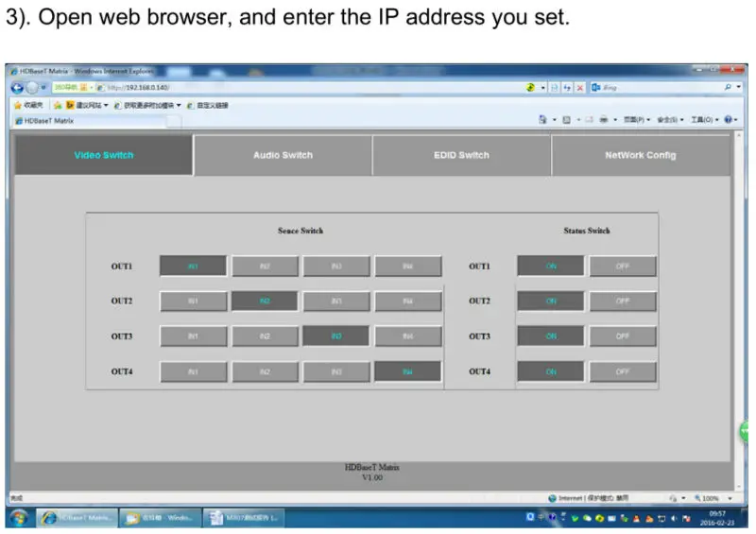Open the Tools (工具) menu dropdown
This screenshot has height=534, width=756.
click(x=705, y=120)
